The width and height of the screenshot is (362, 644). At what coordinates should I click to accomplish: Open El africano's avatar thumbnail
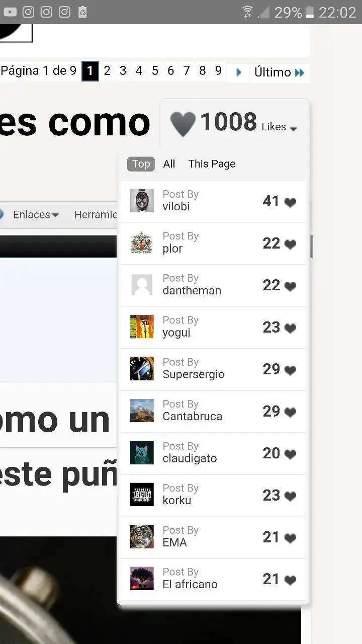click(142, 579)
